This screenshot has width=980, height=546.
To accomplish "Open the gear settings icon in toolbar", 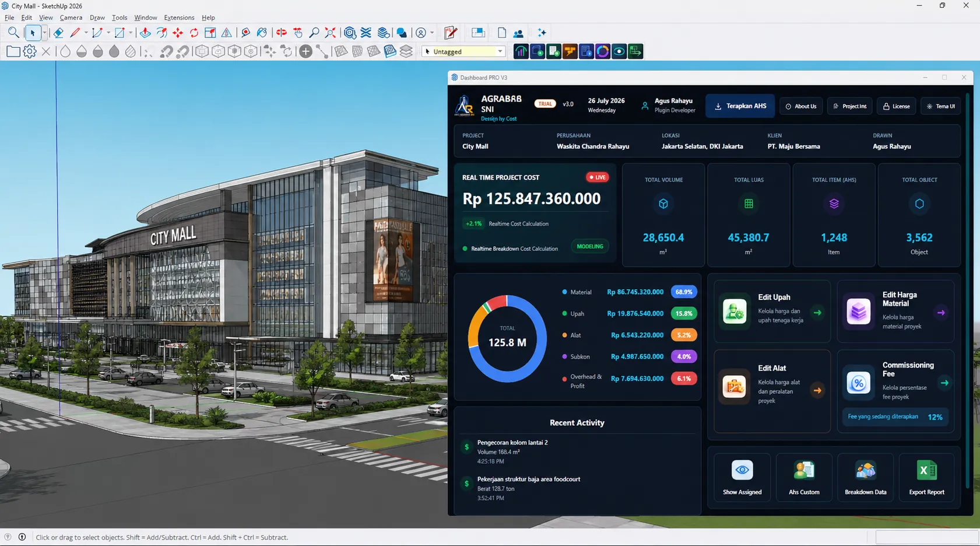I will click(x=29, y=51).
